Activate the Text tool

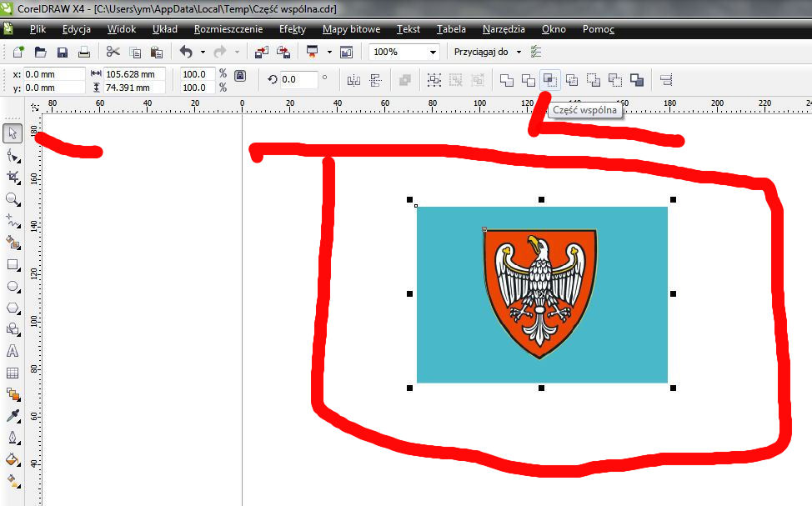click(13, 351)
